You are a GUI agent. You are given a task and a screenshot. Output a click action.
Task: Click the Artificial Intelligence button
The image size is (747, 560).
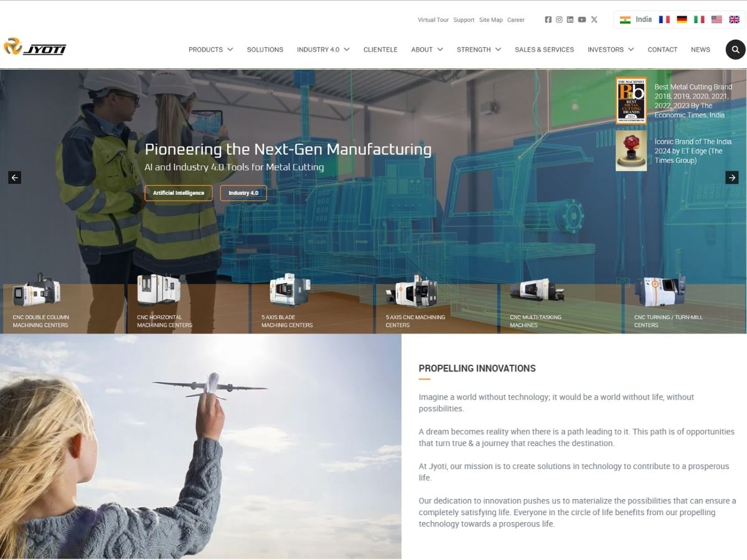(179, 193)
